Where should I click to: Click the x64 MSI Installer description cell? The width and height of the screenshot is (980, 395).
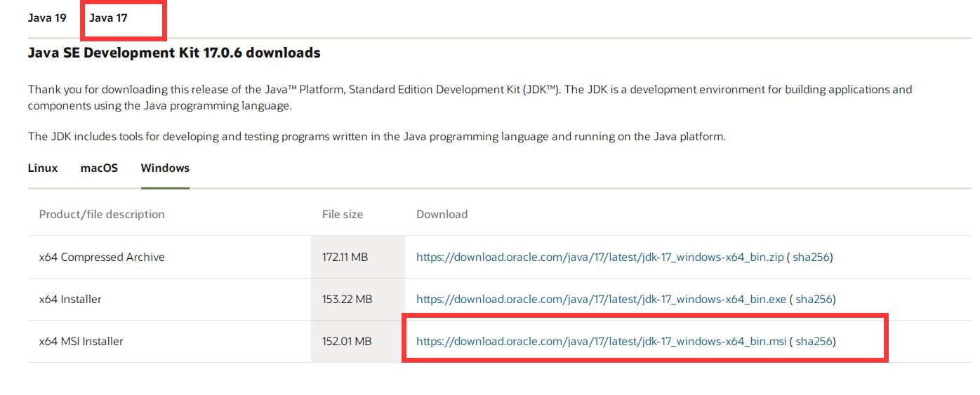pos(169,341)
